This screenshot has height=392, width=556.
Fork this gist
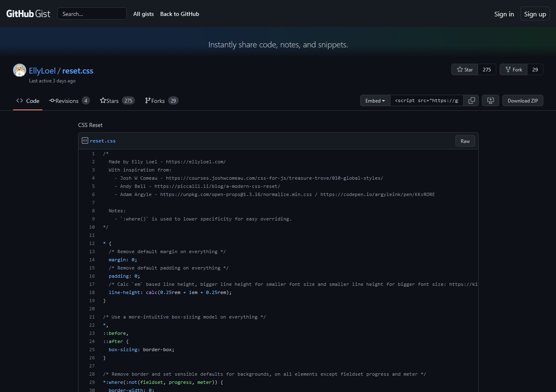[x=513, y=69]
